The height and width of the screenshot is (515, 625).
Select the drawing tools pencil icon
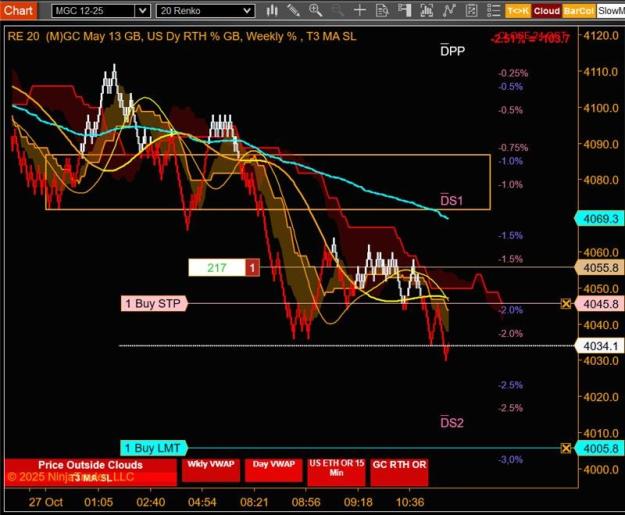pyautogui.click(x=294, y=10)
